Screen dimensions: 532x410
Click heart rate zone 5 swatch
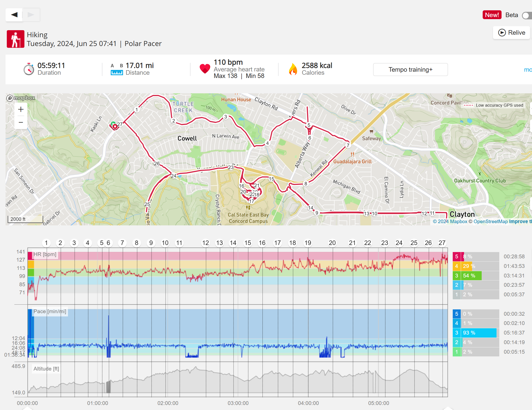pos(457,257)
